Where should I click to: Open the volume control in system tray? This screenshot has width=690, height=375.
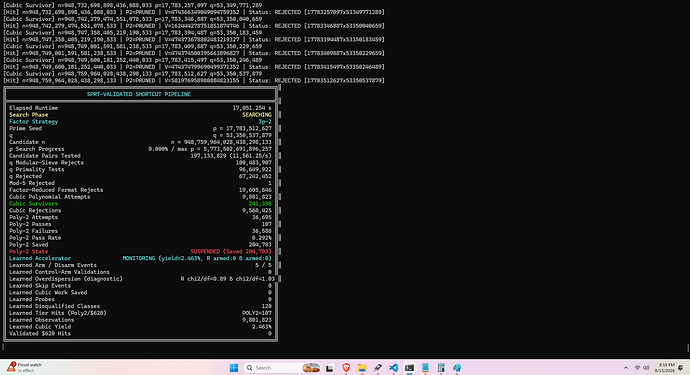646,368
